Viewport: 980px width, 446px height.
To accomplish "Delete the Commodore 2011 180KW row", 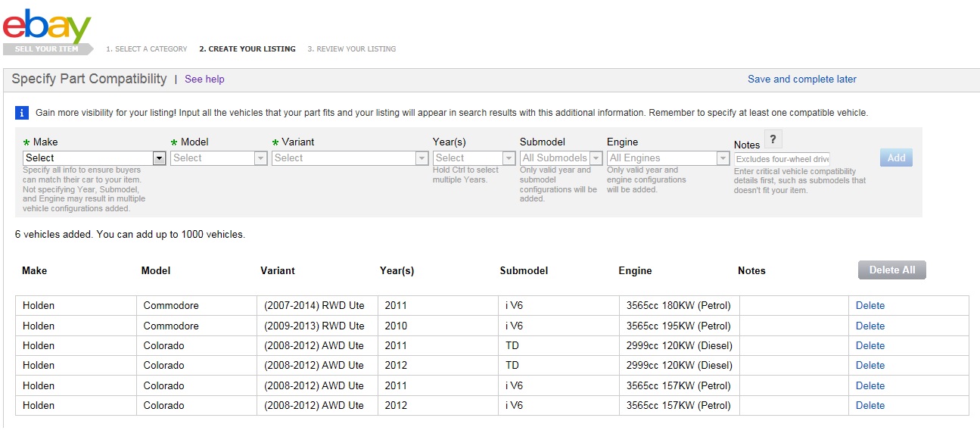I will tap(870, 306).
